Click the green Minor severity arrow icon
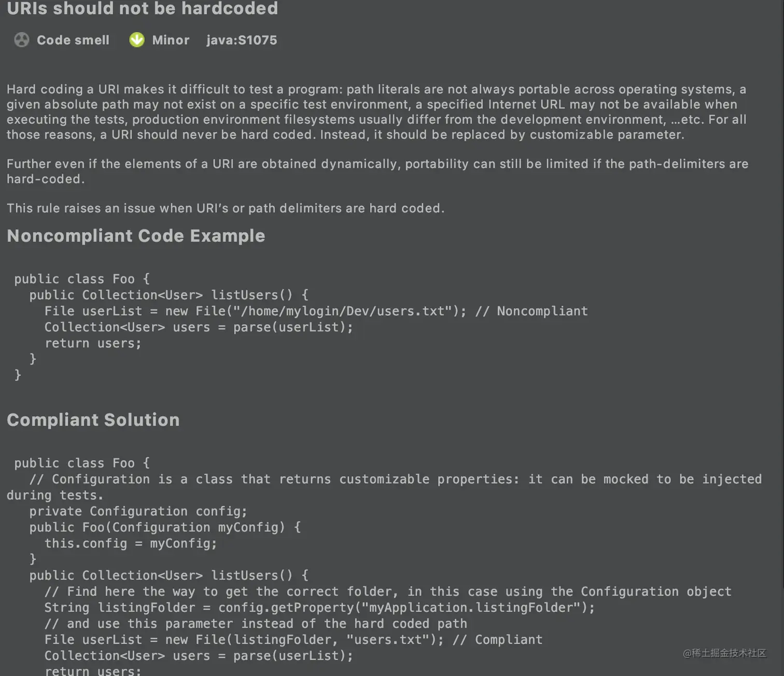This screenshot has width=784, height=676. coord(137,40)
